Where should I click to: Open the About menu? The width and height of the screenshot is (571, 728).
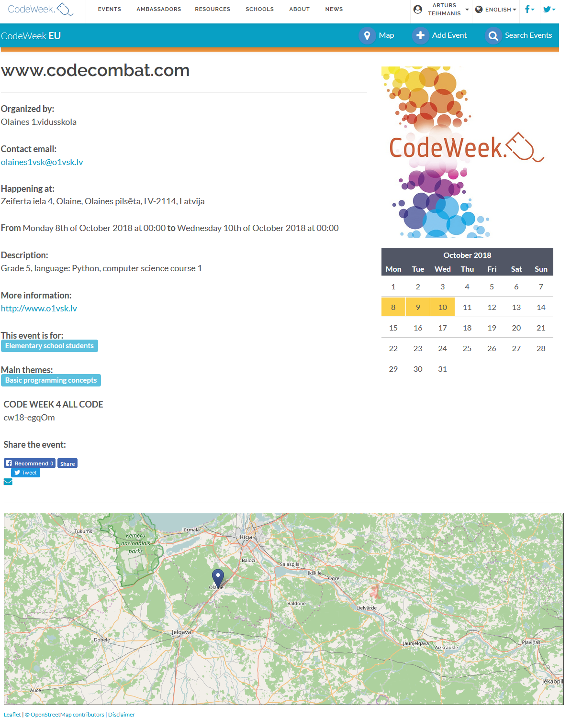point(300,9)
